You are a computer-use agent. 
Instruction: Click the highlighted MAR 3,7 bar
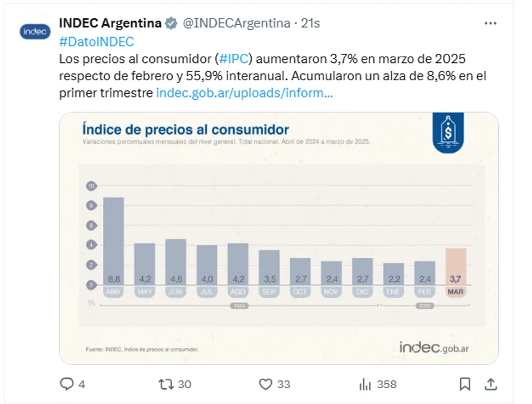(456, 268)
